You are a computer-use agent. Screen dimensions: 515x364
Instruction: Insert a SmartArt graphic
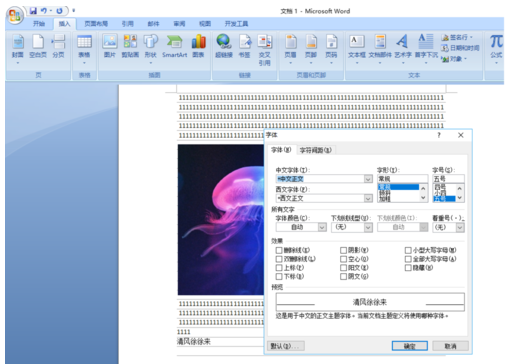click(174, 47)
